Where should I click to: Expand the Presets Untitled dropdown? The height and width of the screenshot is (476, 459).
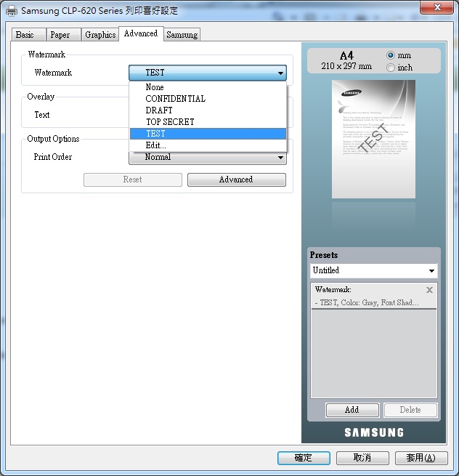click(x=374, y=270)
